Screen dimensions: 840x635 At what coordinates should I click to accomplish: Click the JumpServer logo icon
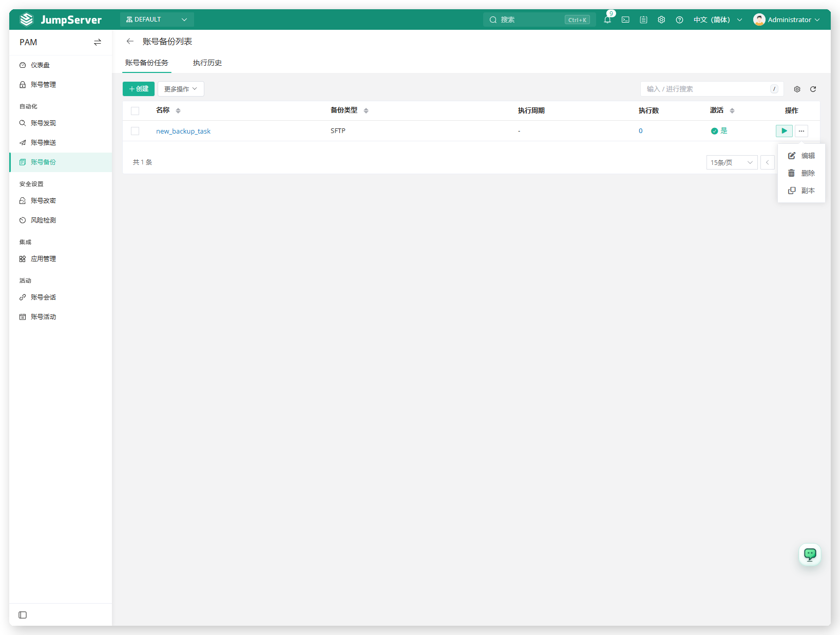coord(26,20)
